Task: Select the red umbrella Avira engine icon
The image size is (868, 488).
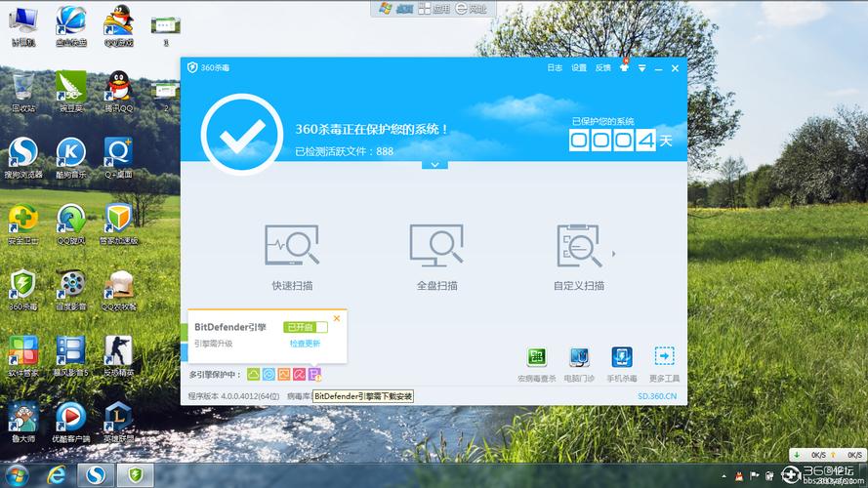Action: coord(300,375)
